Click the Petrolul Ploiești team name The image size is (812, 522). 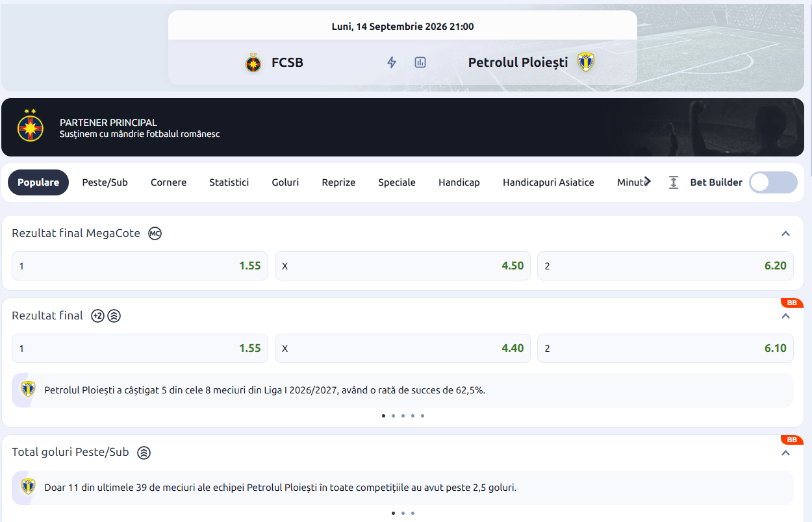point(518,62)
